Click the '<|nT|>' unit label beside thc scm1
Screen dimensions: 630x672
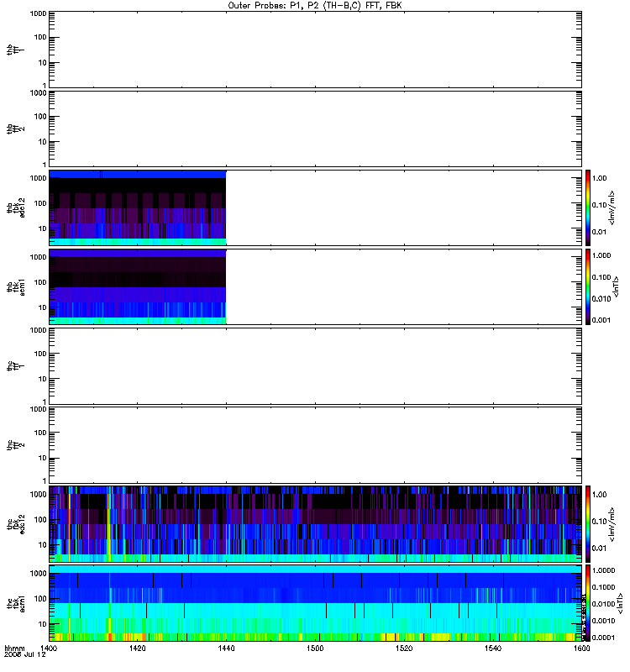[x=620, y=603]
